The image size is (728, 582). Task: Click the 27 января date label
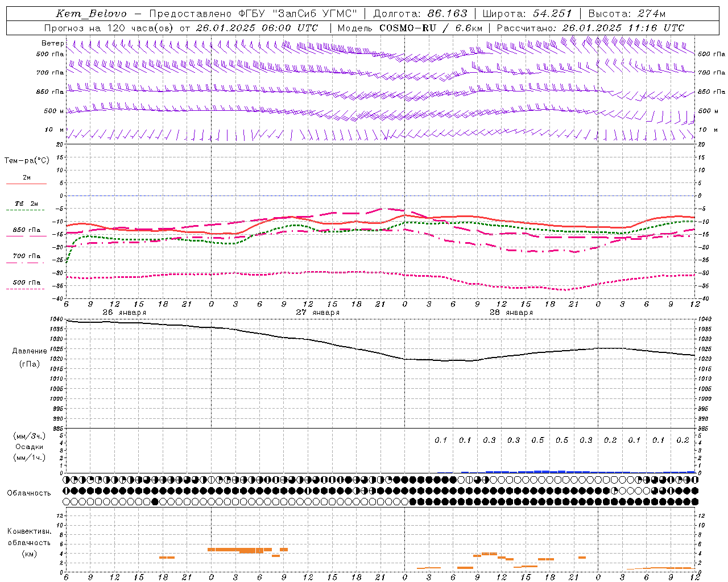(x=317, y=313)
